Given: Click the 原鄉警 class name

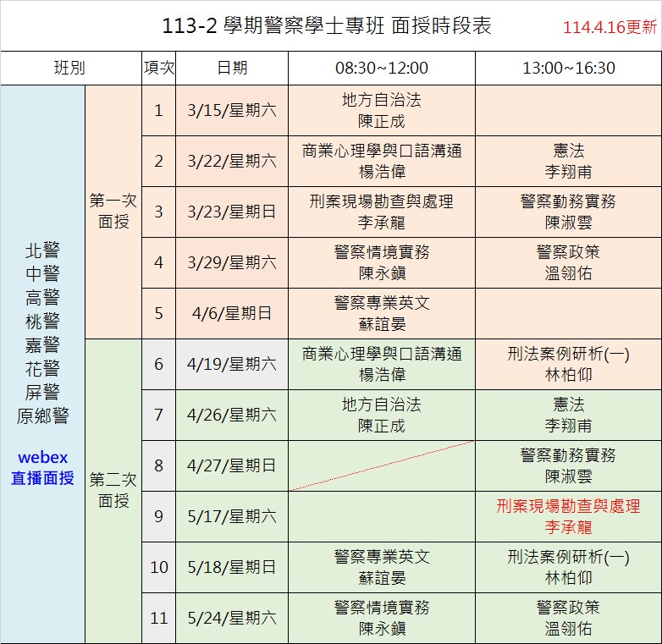Looking at the screenshot, I should (x=42, y=416).
